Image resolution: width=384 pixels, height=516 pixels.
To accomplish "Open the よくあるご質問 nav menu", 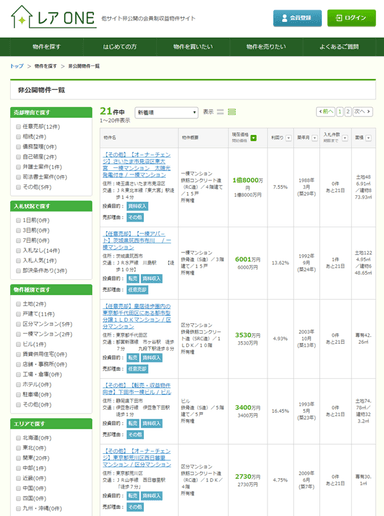I will click(339, 47).
